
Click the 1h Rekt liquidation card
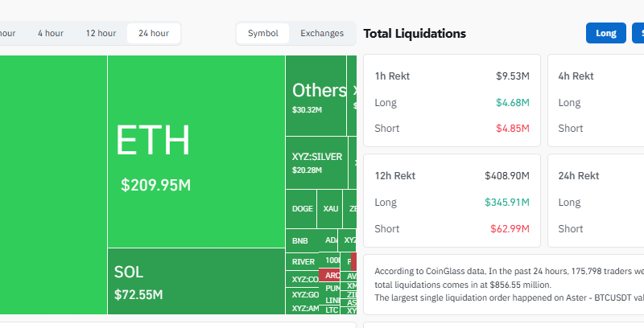451,101
